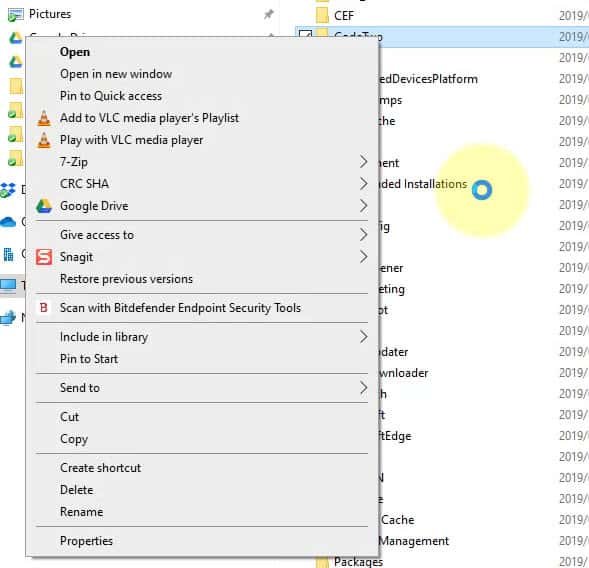Click the date cell of the CEF row

[574, 16]
